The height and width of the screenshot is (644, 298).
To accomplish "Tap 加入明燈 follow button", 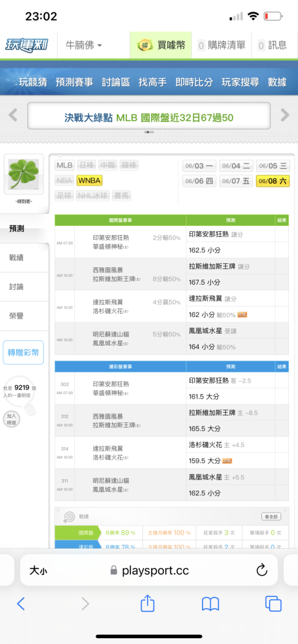I will [x=11, y=419].
